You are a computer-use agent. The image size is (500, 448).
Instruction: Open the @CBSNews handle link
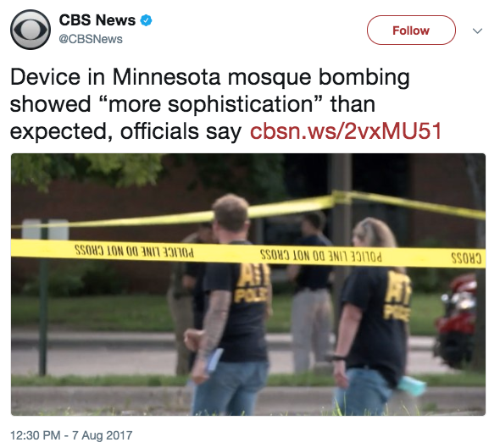pyautogui.click(x=91, y=39)
